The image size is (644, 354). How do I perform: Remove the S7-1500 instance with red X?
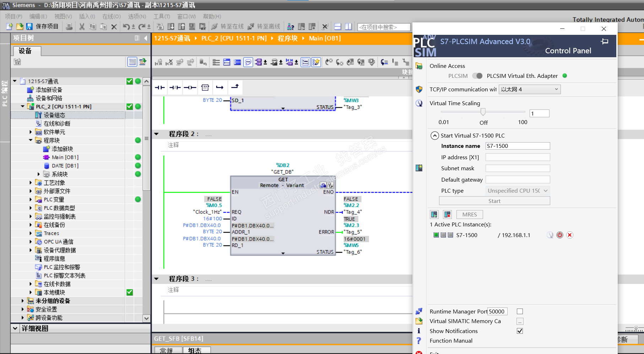point(570,235)
